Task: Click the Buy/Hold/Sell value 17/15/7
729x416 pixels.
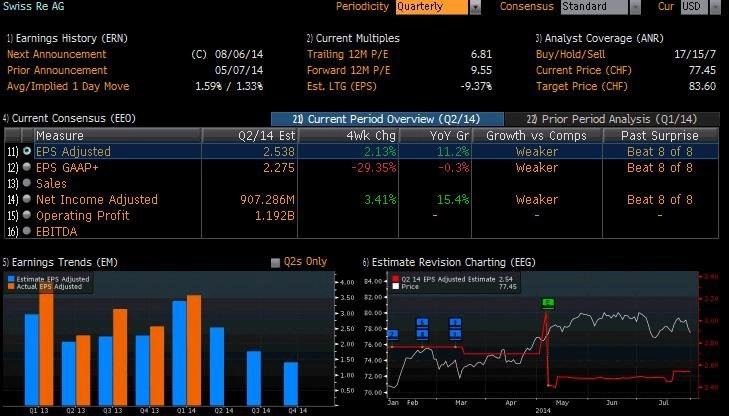Action: click(x=695, y=54)
